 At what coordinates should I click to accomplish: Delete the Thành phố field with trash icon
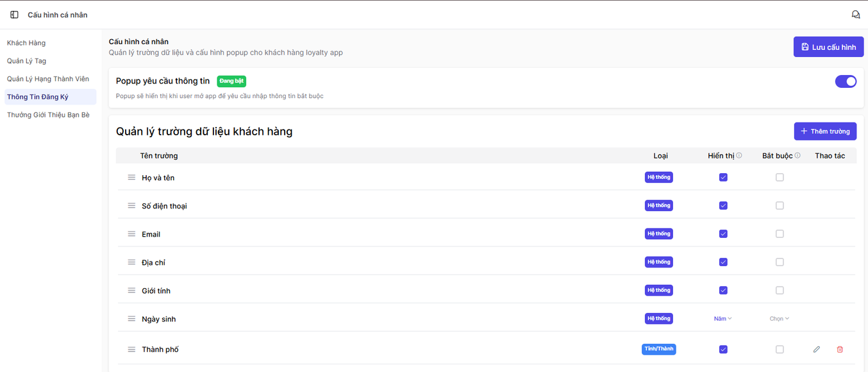tap(840, 350)
